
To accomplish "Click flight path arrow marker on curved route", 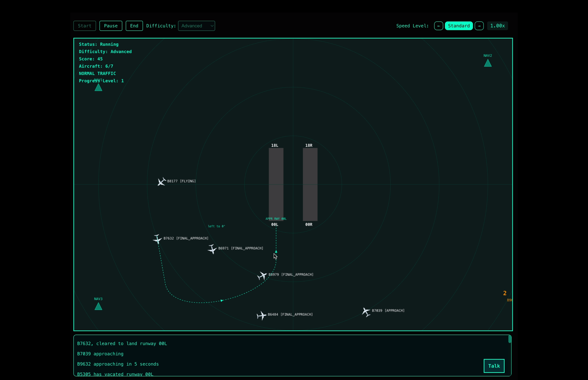I will [x=222, y=301].
